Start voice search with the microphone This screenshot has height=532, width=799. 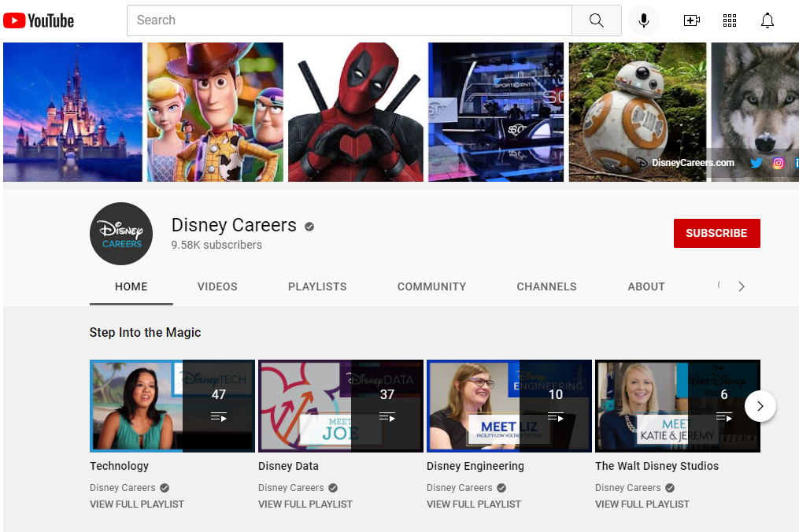coord(644,20)
